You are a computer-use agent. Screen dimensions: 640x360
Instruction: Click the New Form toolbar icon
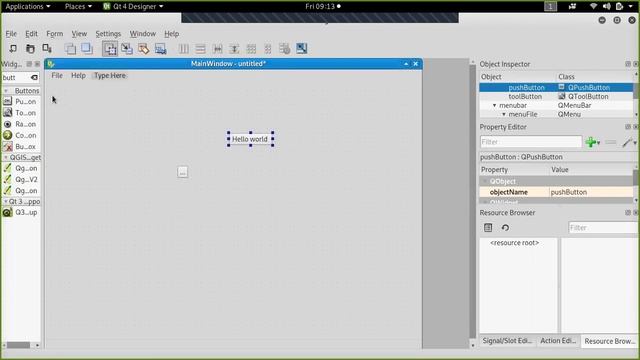pyautogui.click(x=13, y=49)
